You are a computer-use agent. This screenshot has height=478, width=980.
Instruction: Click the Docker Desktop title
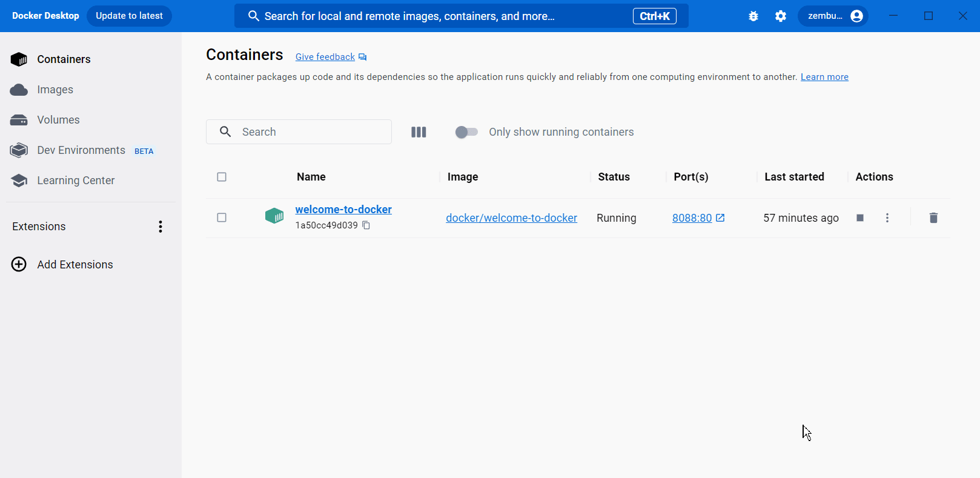click(x=45, y=16)
